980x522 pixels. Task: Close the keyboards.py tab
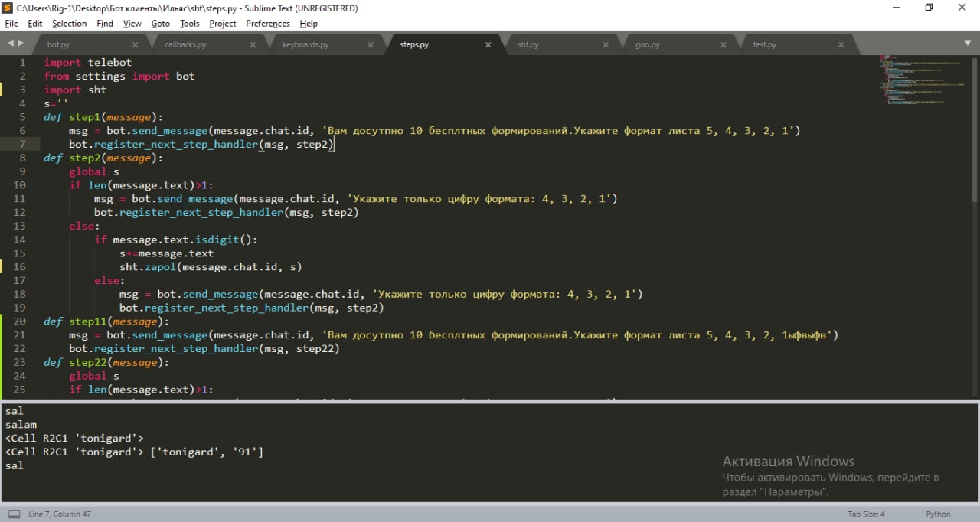pyautogui.click(x=371, y=44)
